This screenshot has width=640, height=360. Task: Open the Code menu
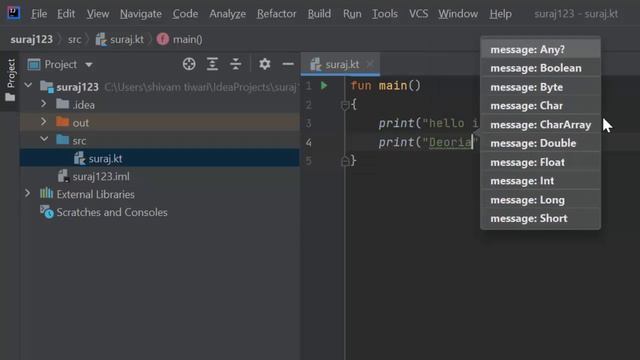(x=185, y=14)
